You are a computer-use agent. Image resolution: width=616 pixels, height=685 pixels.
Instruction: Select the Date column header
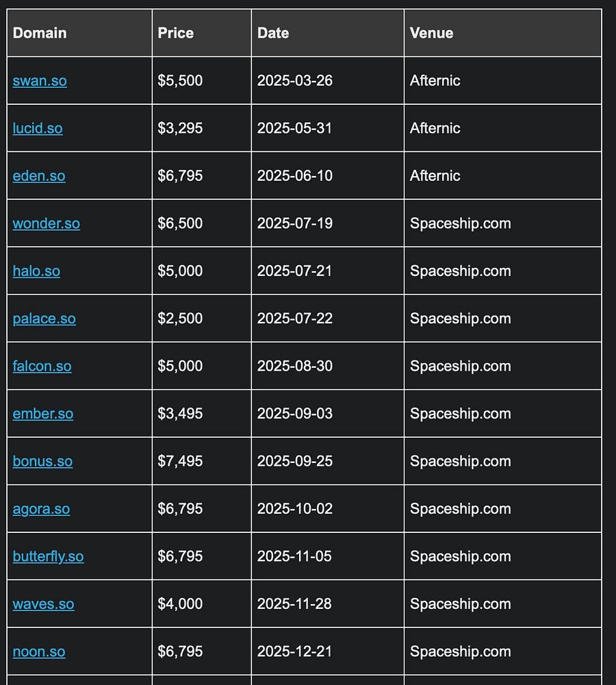pyautogui.click(x=328, y=33)
